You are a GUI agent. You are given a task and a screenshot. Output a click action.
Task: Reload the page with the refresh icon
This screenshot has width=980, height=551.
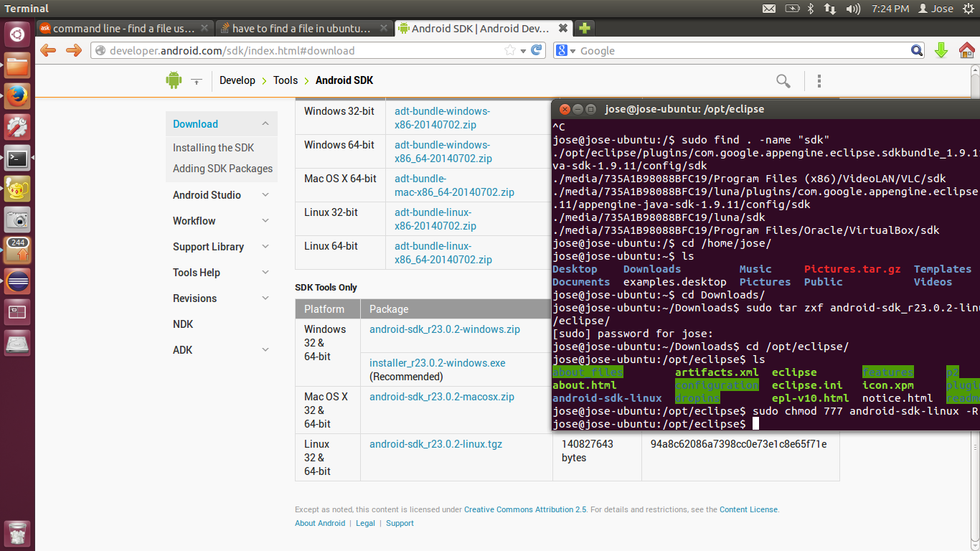click(x=537, y=50)
